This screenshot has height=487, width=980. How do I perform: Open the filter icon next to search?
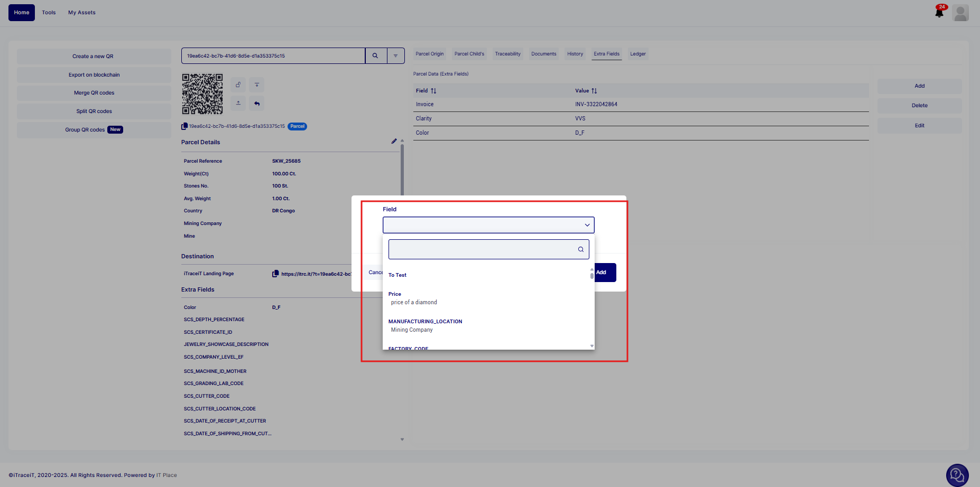tap(395, 55)
